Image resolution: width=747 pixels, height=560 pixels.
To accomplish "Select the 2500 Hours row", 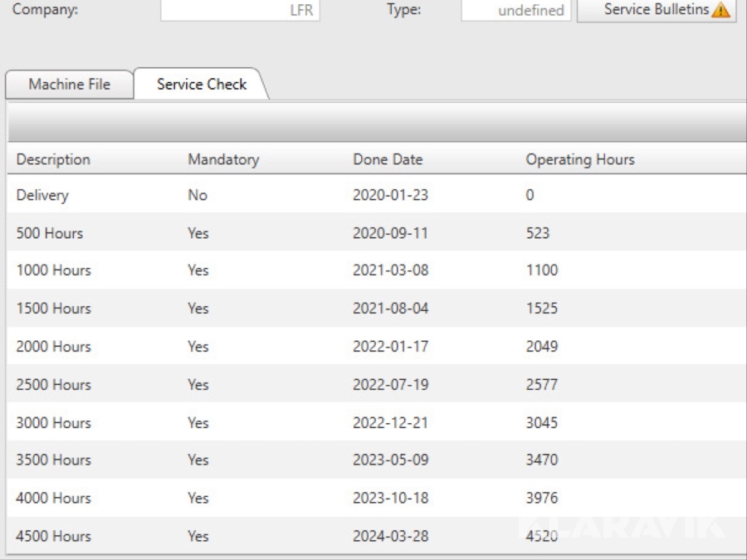I will pyautogui.click(x=377, y=384).
